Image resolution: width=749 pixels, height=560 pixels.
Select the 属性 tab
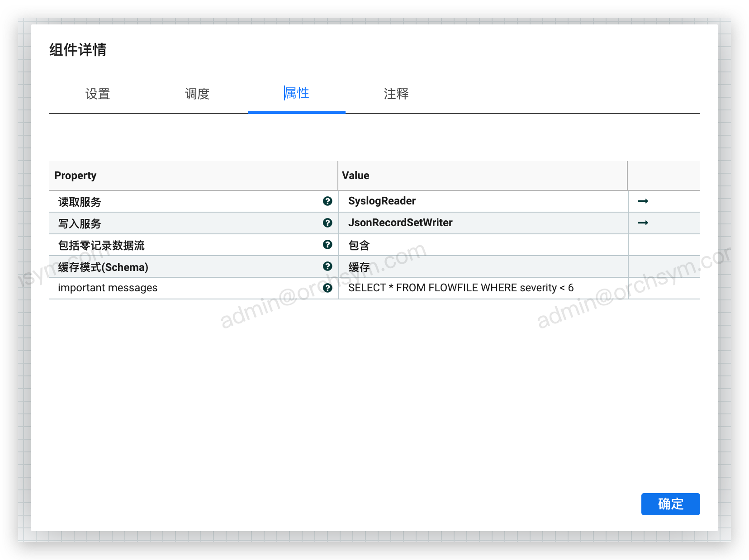297,94
